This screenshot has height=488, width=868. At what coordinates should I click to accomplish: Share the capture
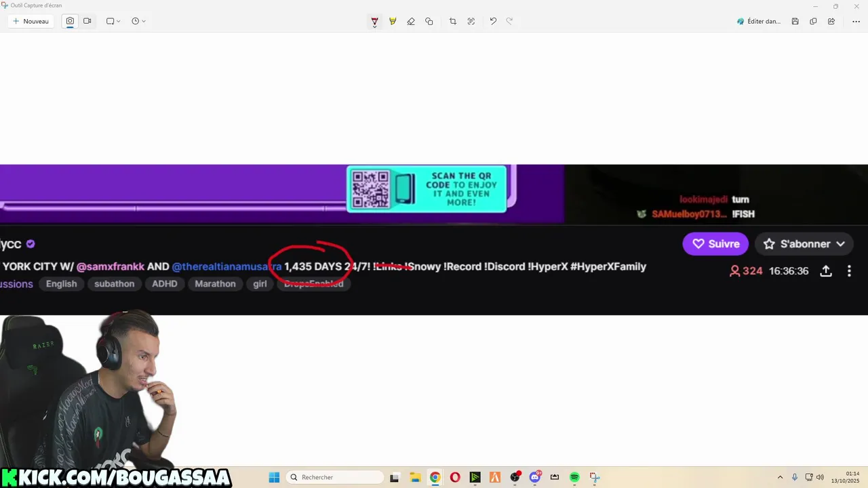pos(831,21)
